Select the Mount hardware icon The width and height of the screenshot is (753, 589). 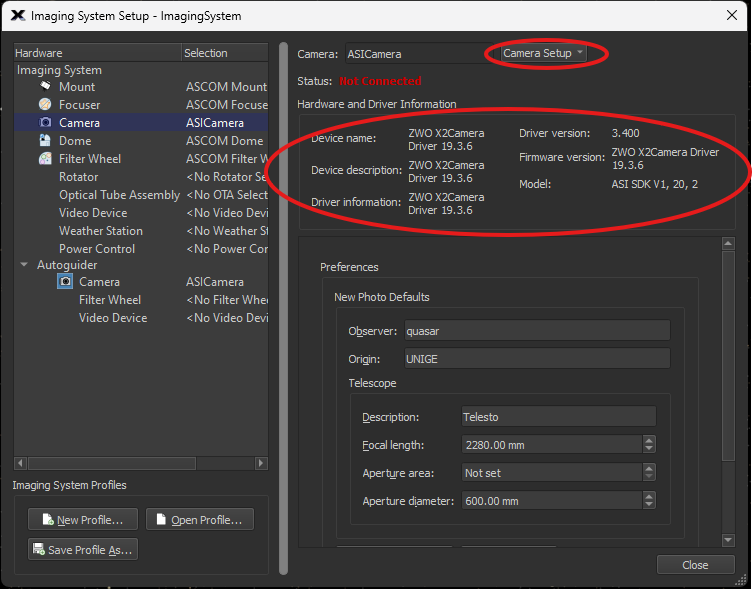pyautogui.click(x=45, y=87)
